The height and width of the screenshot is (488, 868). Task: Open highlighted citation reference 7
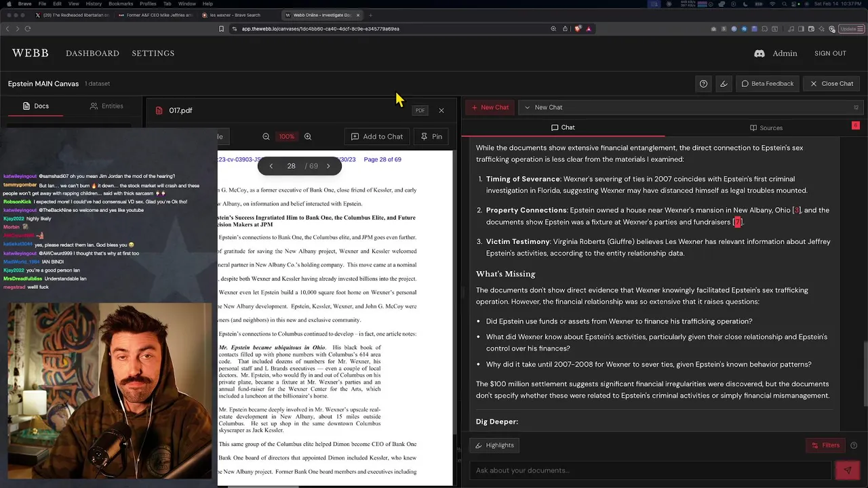click(738, 222)
